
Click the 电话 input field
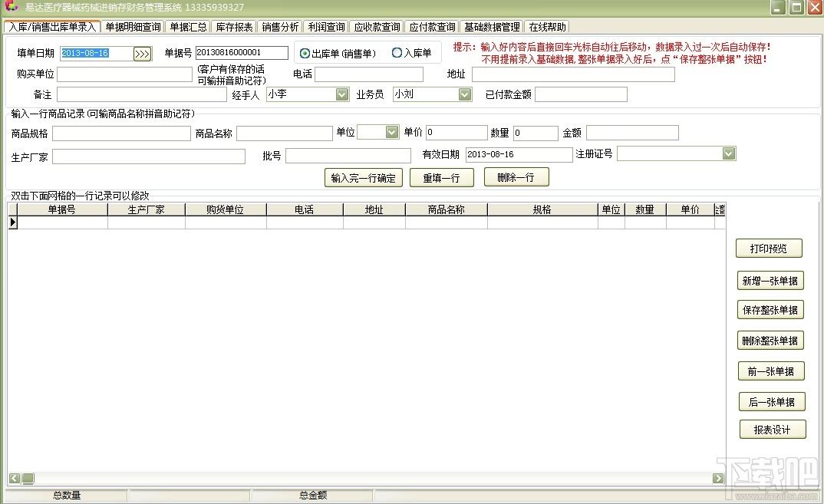(369, 74)
